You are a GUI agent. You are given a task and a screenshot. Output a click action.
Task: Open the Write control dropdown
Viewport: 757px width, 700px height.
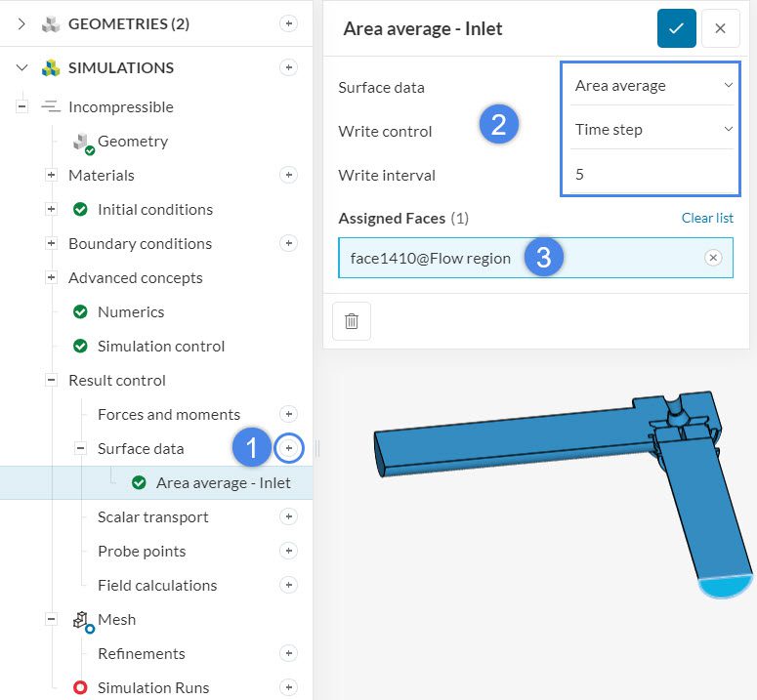click(x=652, y=130)
